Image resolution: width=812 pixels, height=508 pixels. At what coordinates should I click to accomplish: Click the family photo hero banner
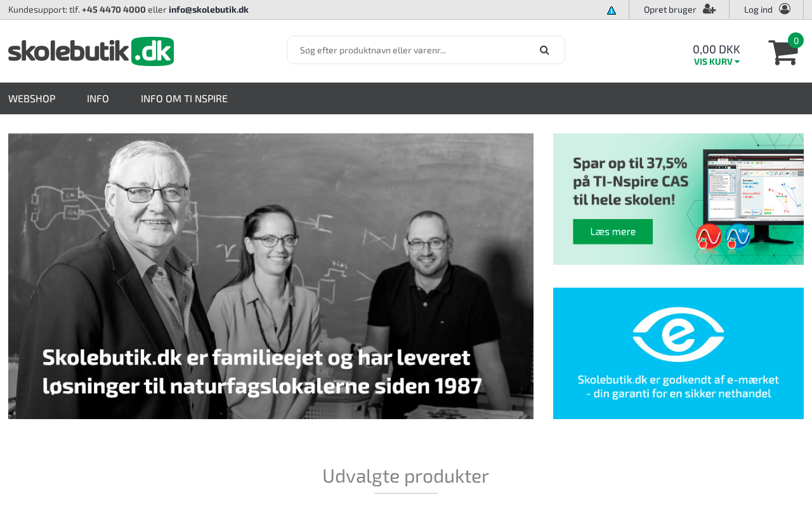271,276
